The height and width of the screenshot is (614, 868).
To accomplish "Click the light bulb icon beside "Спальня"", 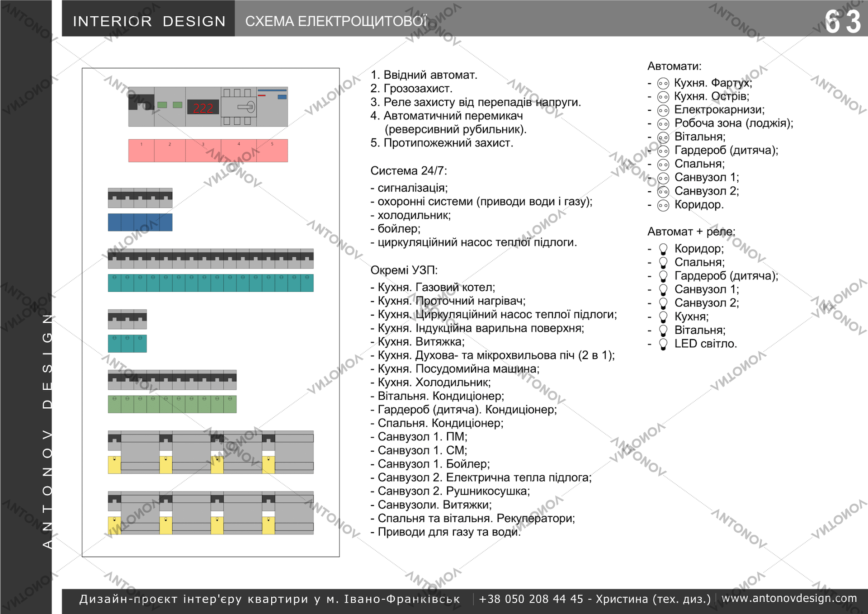I will pos(663,263).
